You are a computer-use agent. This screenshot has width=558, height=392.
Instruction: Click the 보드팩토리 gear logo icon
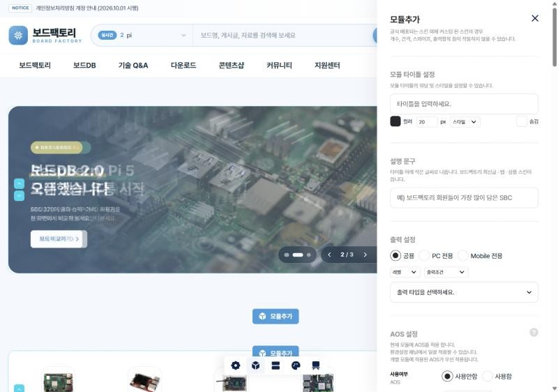[x=18, y=35]
